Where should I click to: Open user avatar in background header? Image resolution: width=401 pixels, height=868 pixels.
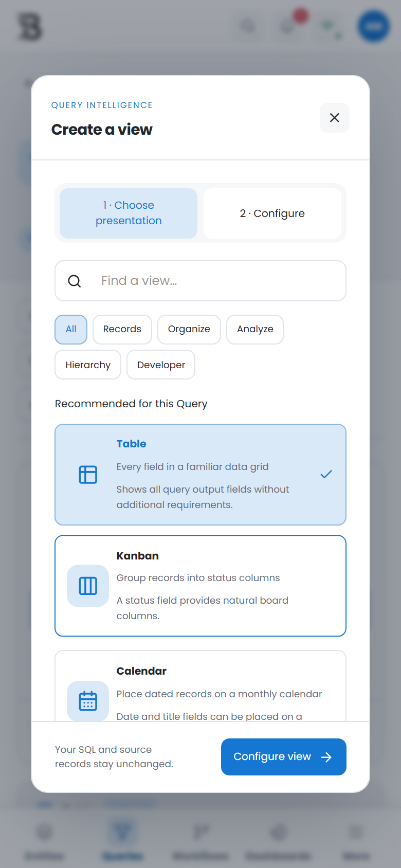pyautogui.click(x=374, y=26)
